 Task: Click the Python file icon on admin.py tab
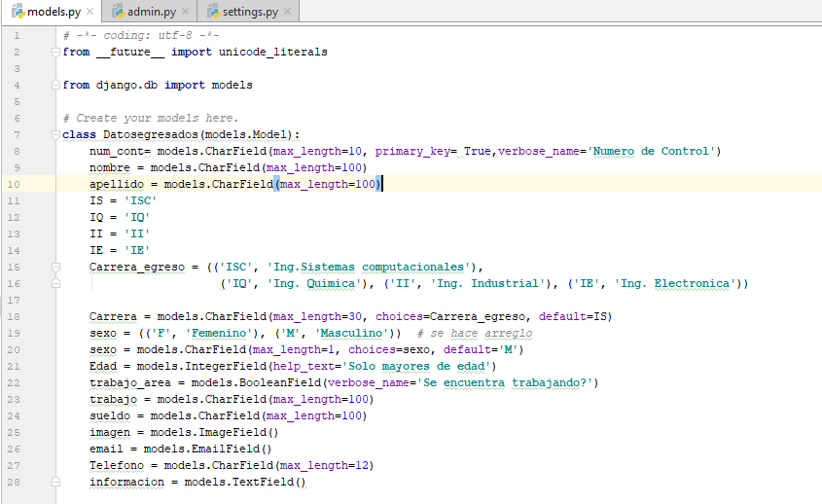[119, 11]
